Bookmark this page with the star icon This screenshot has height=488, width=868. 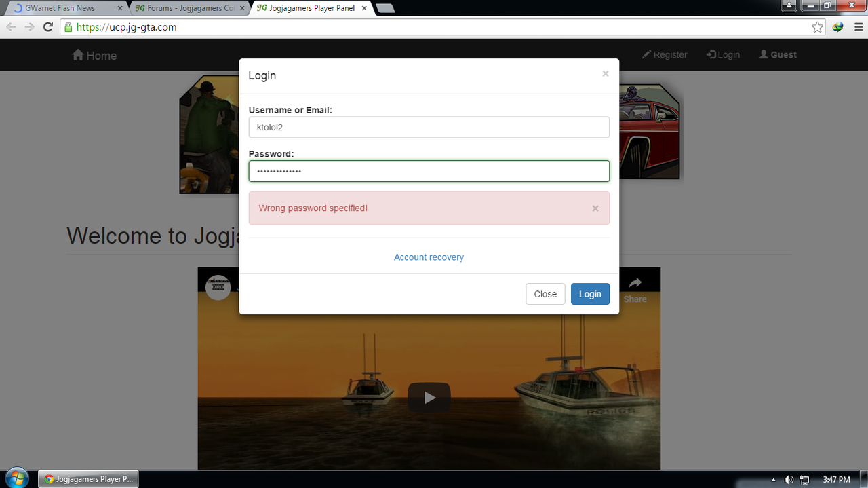click(x=817, y=27)
